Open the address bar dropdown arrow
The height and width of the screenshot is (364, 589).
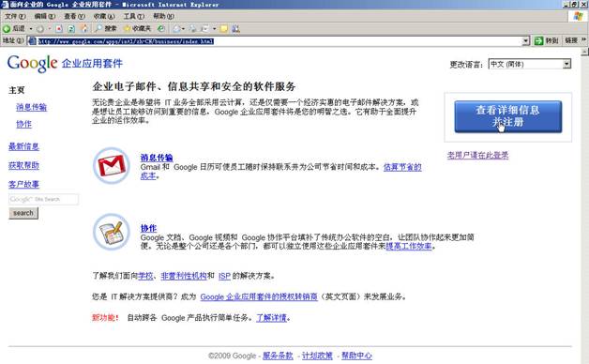coord(526,41)
